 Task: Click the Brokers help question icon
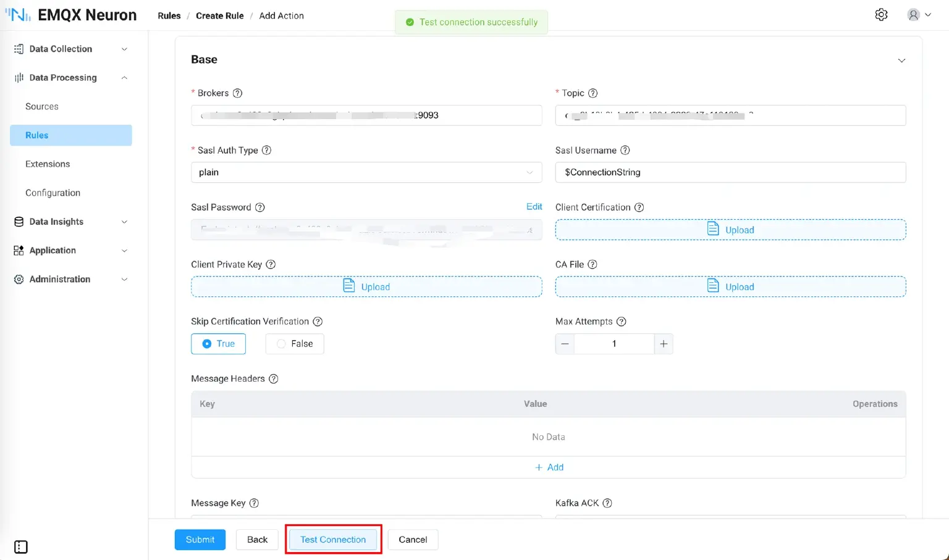pyautogui.click(x=237, y=93)
